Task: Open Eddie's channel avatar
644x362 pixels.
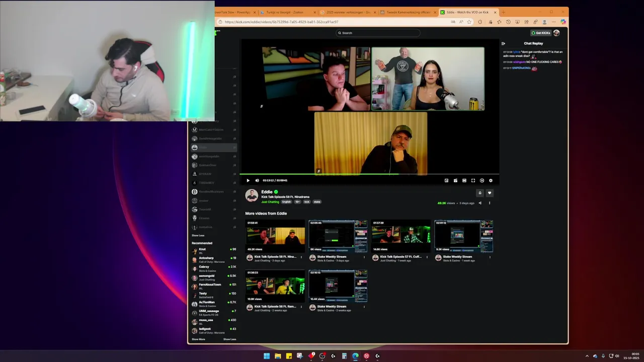Action: tap(252, 195)
